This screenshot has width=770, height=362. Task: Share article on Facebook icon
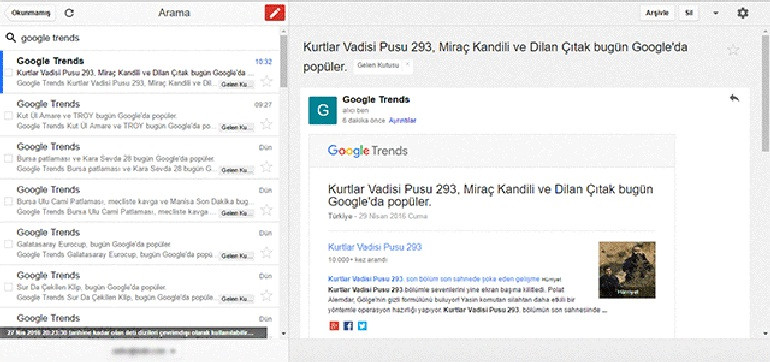pos(348,326)
